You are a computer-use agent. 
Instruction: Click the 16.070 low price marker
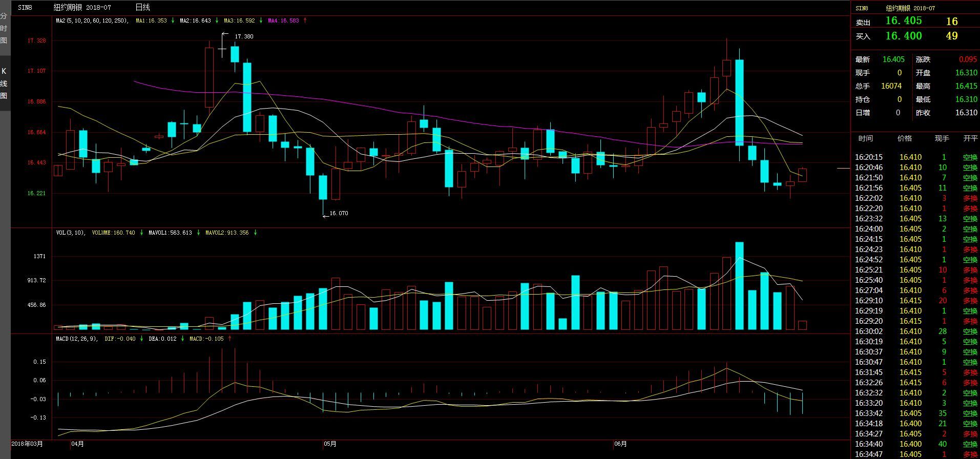[x=339, y=213]
